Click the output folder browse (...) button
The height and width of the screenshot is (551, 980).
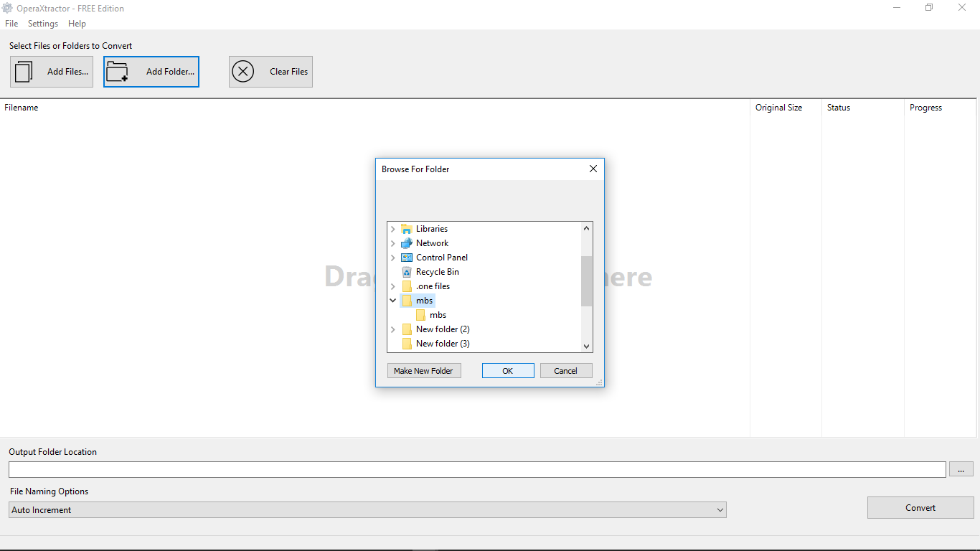(961, 469)
